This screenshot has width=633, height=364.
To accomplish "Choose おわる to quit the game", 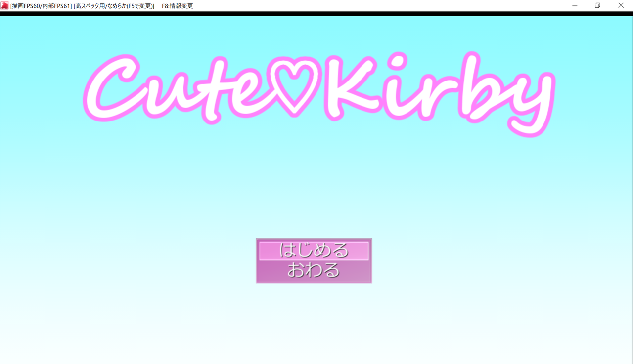I will pyautogui.click(x=314, y=270).
